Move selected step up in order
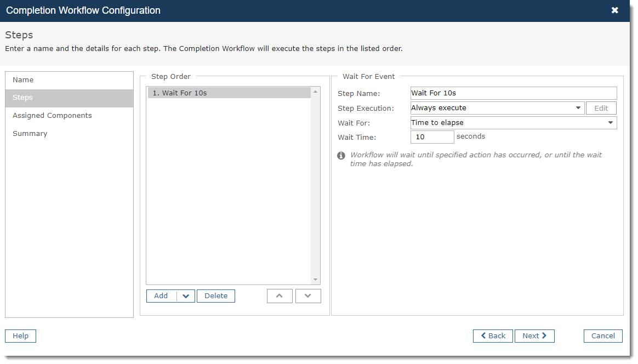Screen dimensions: 638x364 point(280,296)
